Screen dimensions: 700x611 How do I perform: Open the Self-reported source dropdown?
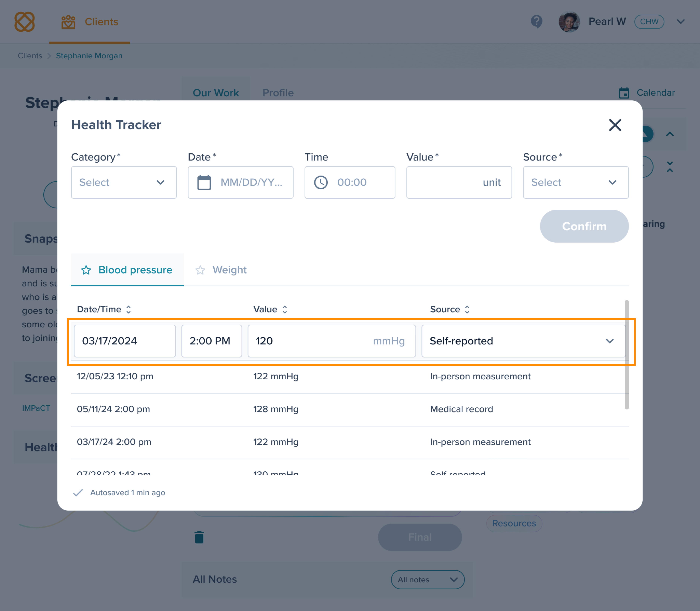click(x=523, y=341)
